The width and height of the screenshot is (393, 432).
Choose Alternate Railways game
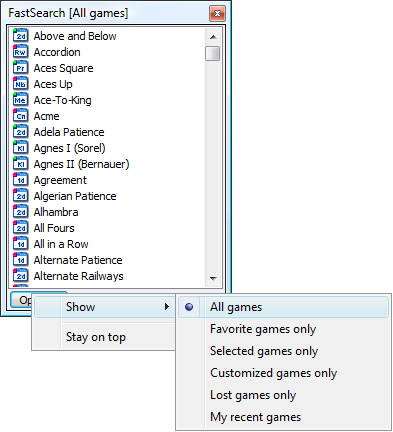[78, 276]
